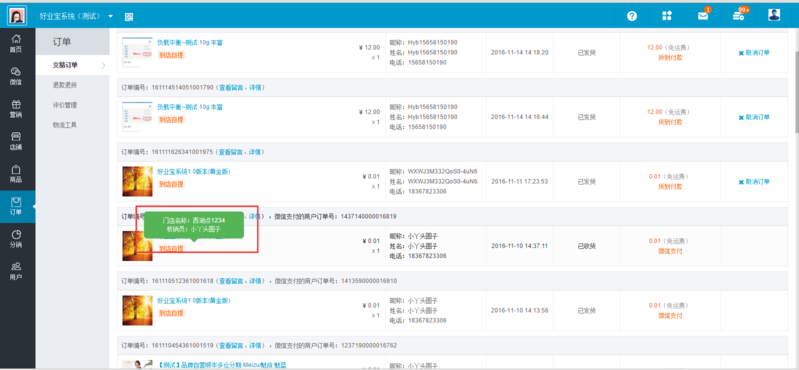Open the 店铺 store section
The width and height of the screenshot is (799, 370).
coord(17,141)
